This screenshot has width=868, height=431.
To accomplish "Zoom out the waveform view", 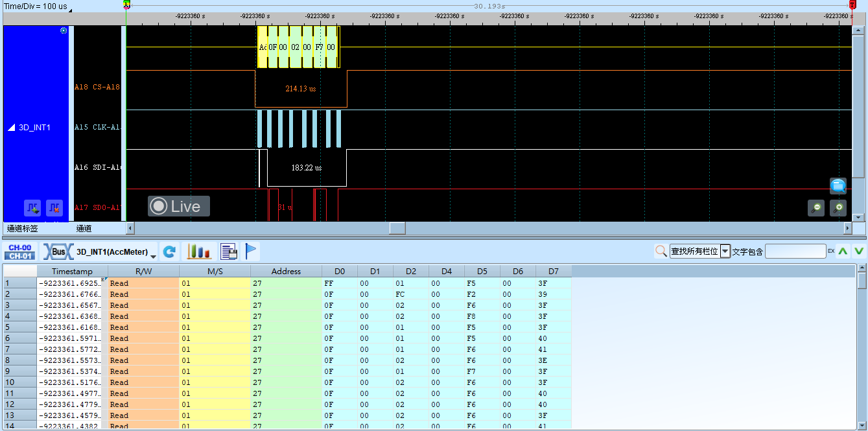I will click(816, 208).
